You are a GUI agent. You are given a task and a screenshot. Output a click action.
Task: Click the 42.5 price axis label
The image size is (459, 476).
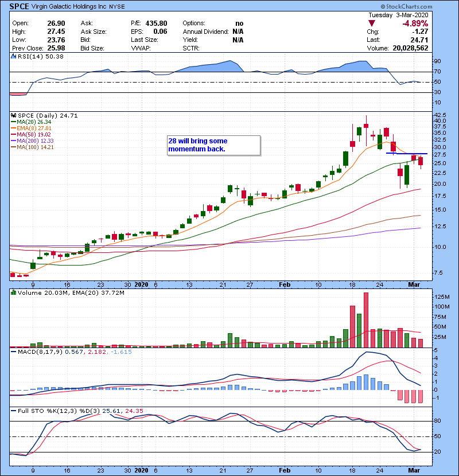click(440, 115)
